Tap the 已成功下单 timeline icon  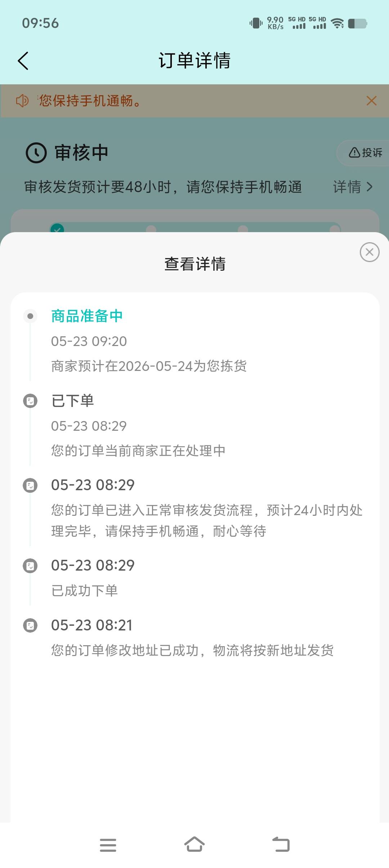click(30, 566)
